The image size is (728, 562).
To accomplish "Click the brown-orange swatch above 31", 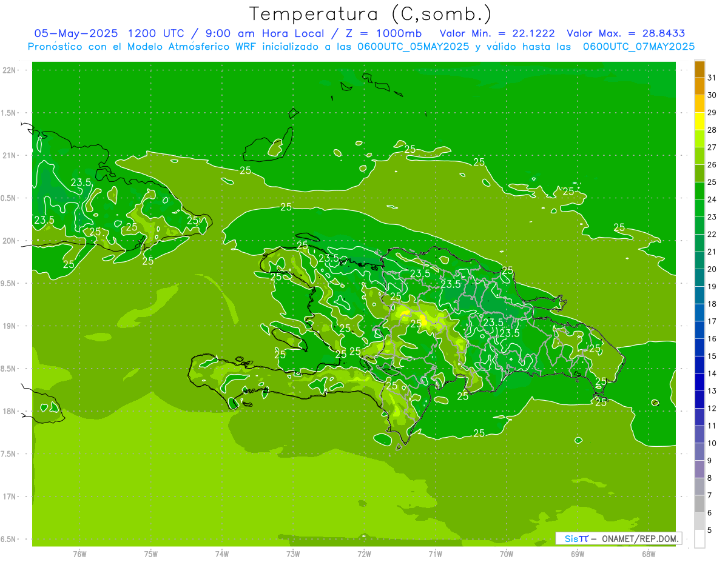I will point(699,69).
